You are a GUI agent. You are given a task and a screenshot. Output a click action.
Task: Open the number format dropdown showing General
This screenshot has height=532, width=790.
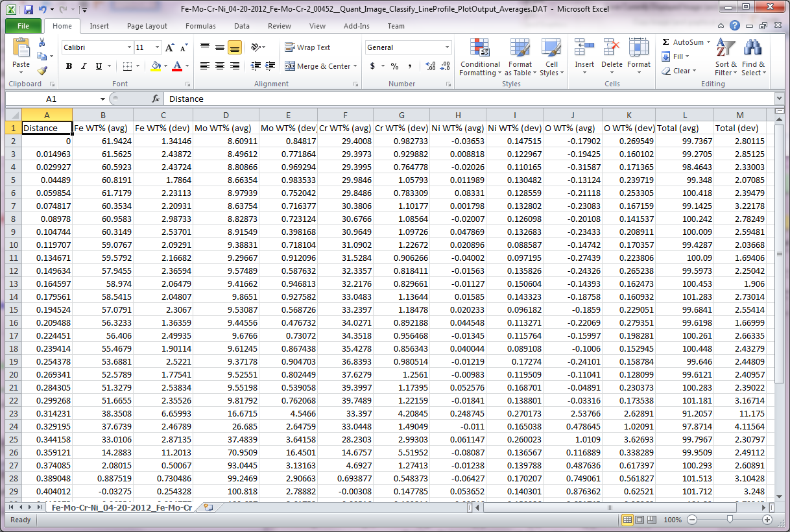[447, 47]
